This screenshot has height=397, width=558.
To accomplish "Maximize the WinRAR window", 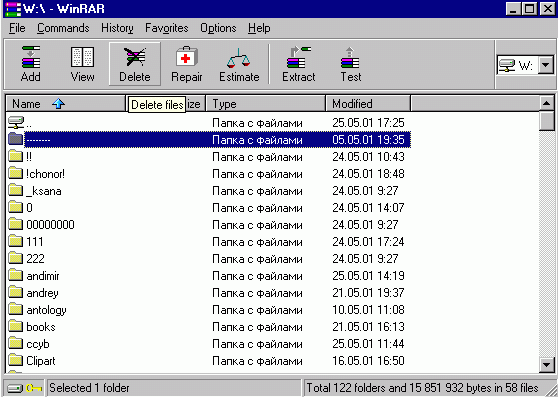I will 529,9.
